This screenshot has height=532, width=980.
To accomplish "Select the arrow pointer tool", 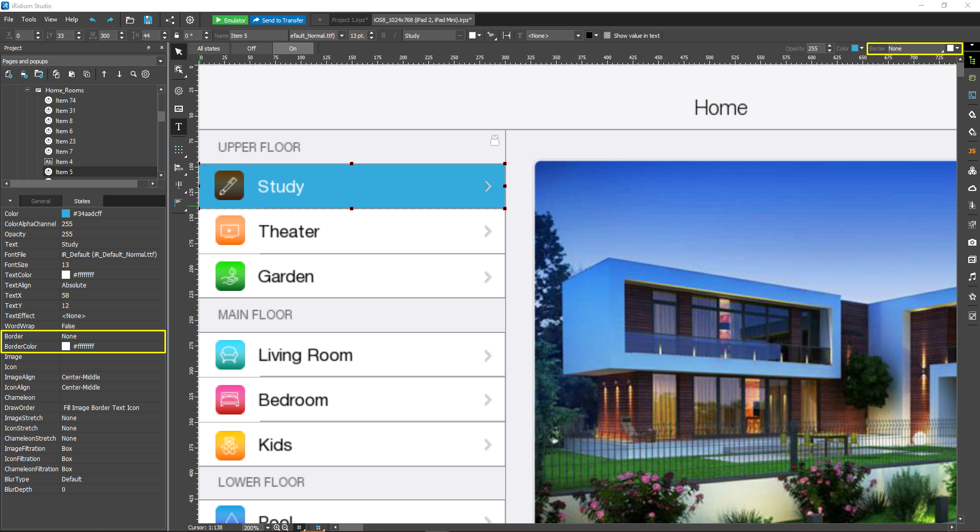I will pyautogui.click(x=179, y=52).
